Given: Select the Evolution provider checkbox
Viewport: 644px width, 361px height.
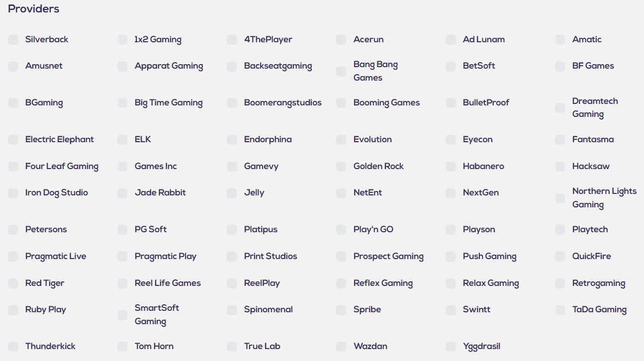Looking at the screenshot, I should coord(341,140).
